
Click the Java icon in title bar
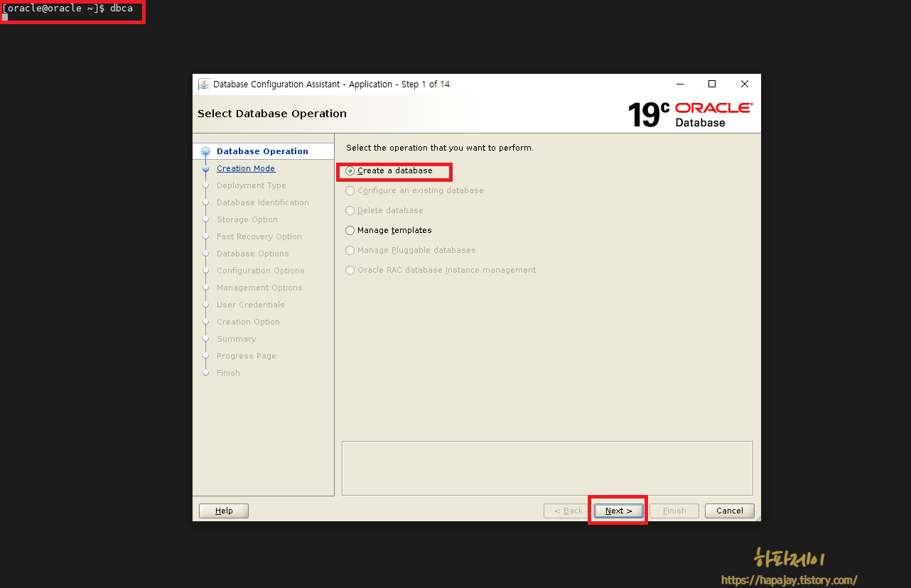point(203,84)
